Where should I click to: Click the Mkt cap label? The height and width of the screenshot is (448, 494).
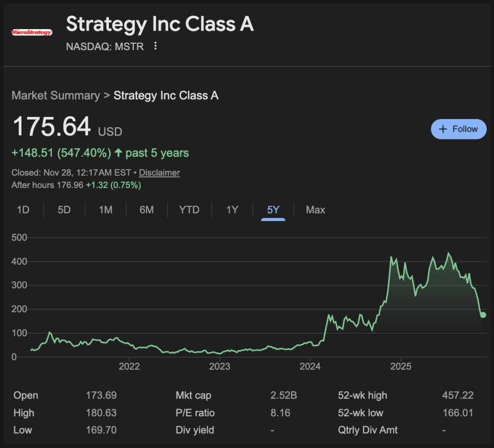[x=193, y=395]
